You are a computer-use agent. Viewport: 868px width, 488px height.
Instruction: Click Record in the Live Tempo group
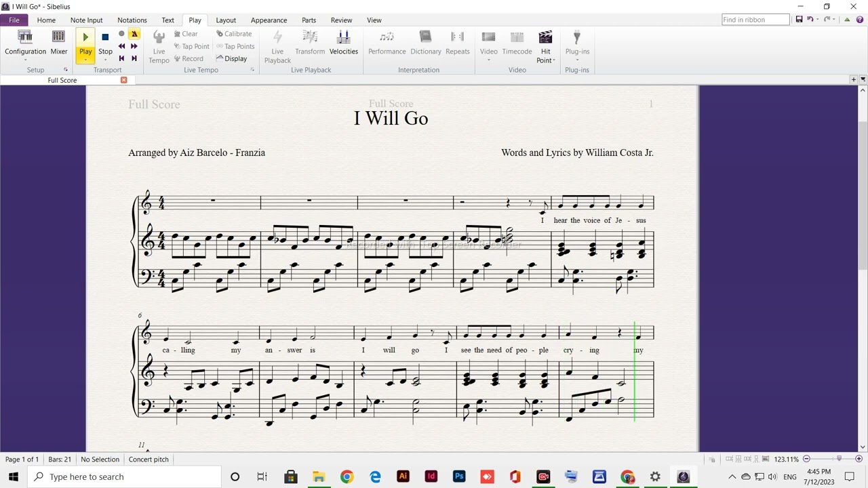point(189,58)
